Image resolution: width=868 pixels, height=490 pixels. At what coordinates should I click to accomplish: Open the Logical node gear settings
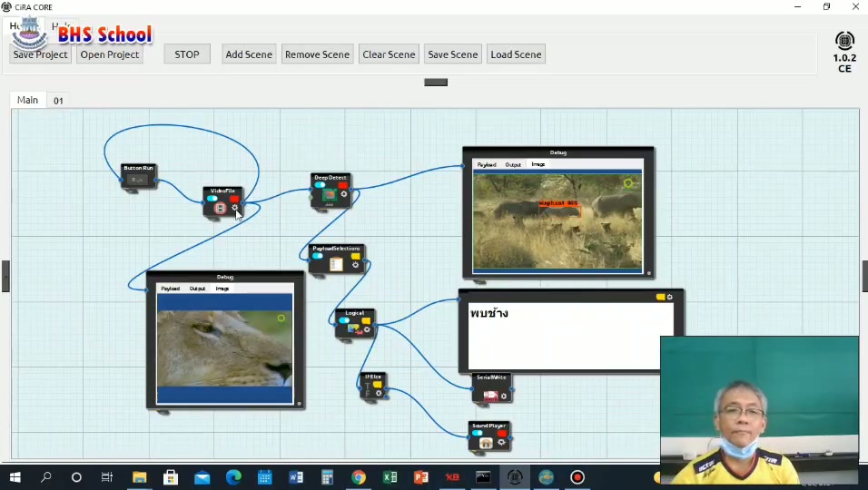[367, 329]
